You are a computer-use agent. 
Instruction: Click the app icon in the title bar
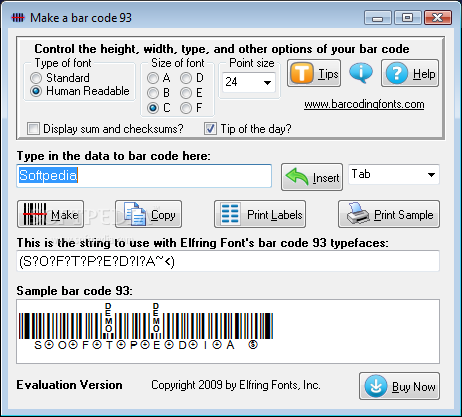[x=18, y=18]
